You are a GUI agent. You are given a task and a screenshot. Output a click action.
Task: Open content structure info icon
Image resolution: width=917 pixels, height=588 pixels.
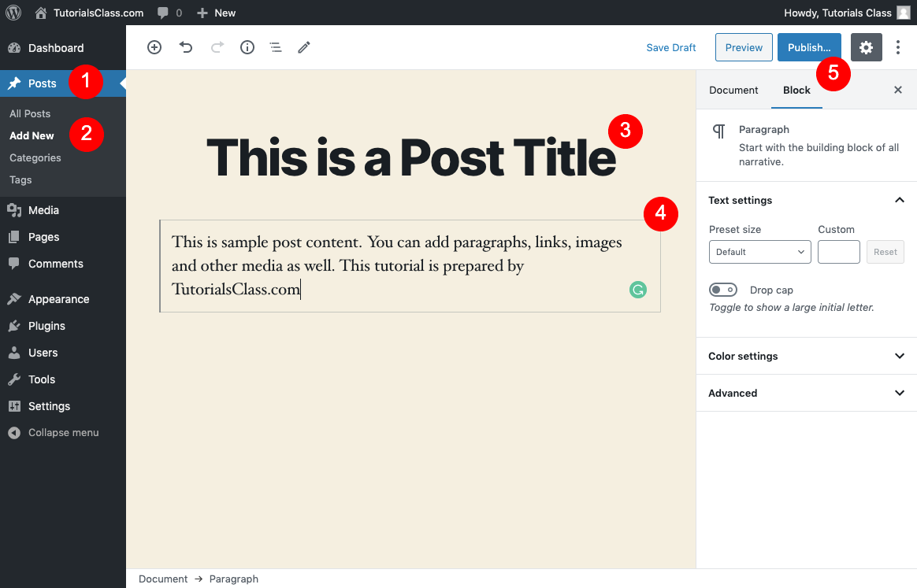[x=247, y=47]
